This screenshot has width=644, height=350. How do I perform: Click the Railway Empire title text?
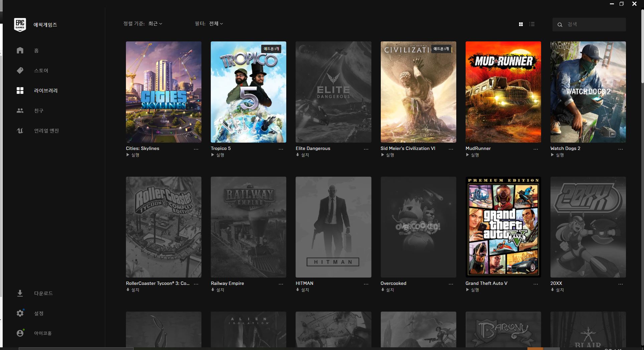pyautogui.click(x=227, y=283)
